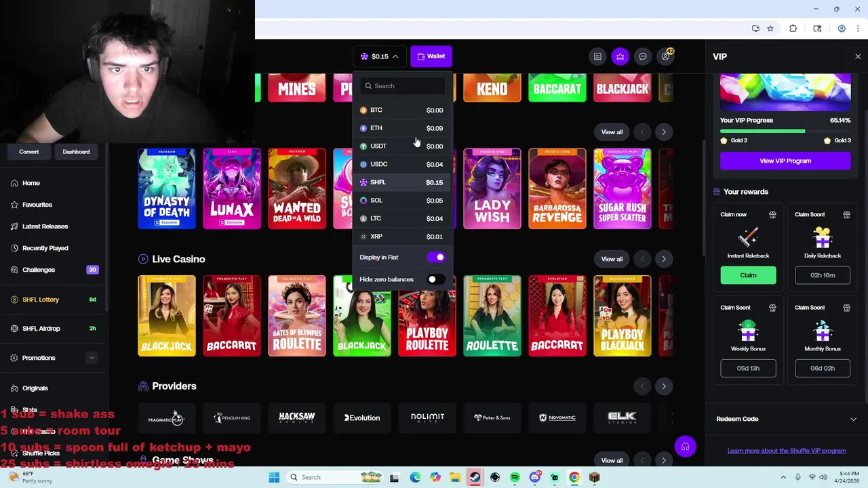The width and height of the screenshot is (868, 488).
Task: Open the Lady Wish game thumbnail
Action: [492, 188]
